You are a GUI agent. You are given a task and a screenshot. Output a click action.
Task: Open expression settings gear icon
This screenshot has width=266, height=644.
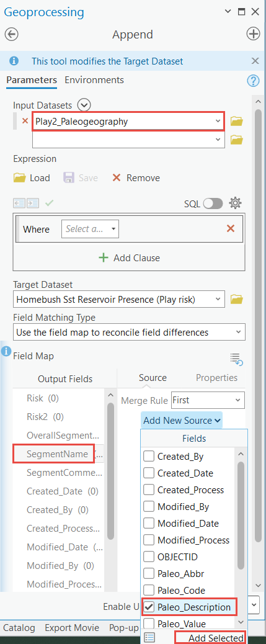click(x=235, y=203)
